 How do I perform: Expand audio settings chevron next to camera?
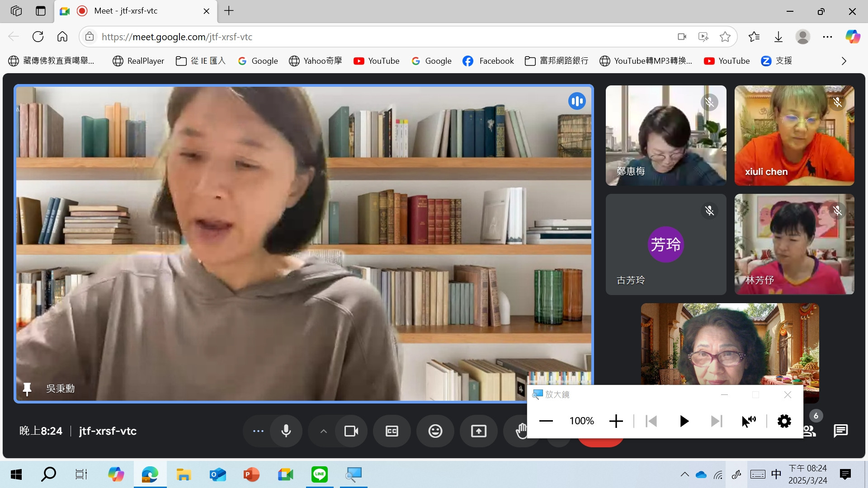323,431
